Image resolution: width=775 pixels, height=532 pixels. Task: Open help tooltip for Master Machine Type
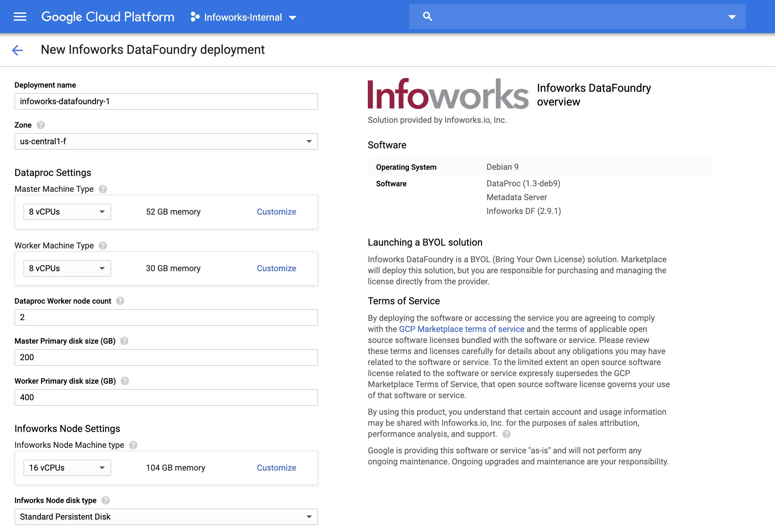(x=103, y=189)
